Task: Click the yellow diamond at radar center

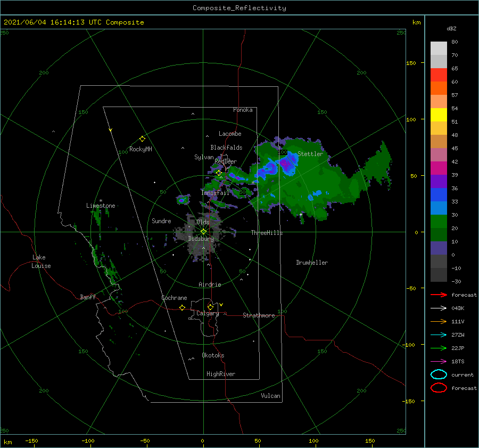Action: 203,232
